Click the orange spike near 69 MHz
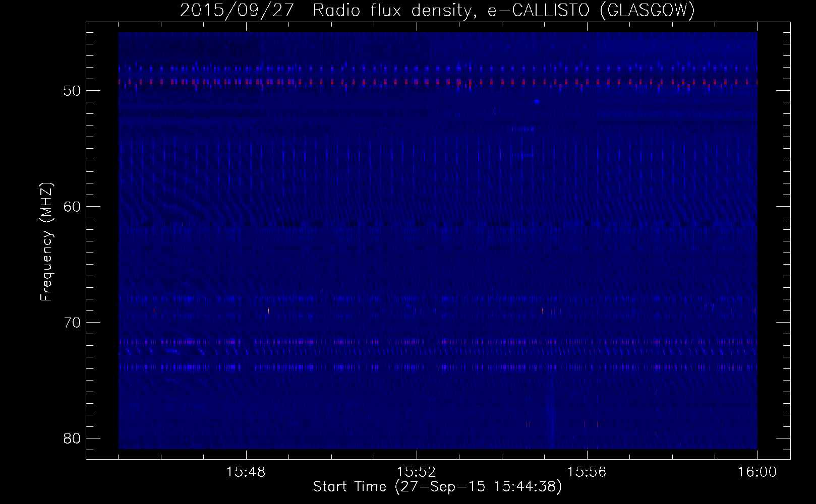The image size is (816, 504). 268,311
